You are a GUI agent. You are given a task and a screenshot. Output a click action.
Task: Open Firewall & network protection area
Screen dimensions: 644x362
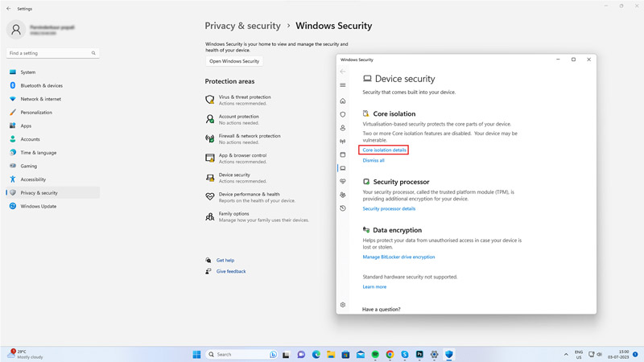[x=243, y=138]
